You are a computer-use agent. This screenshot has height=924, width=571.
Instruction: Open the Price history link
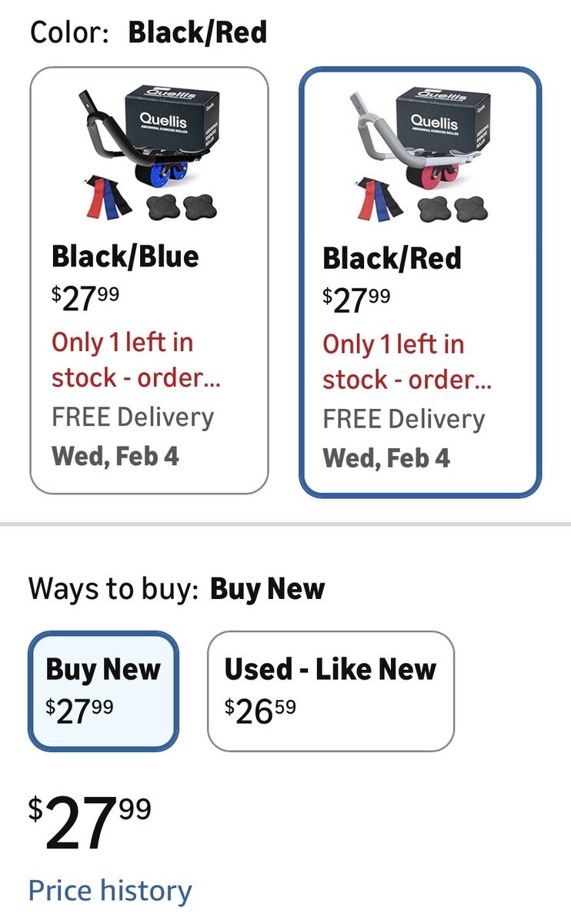tap(110, 891)
